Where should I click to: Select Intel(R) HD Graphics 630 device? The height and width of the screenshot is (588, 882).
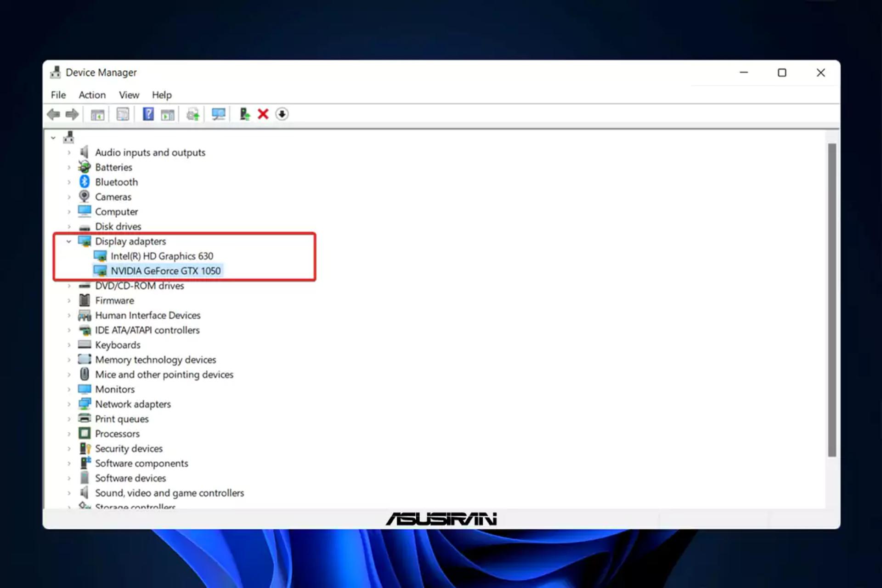pos(162,256)
